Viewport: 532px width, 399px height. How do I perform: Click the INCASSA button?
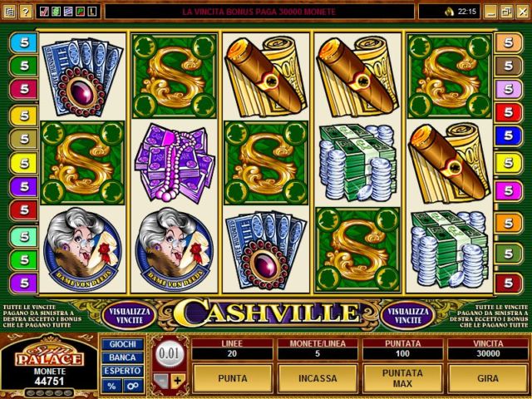click(x=318, y=378)
